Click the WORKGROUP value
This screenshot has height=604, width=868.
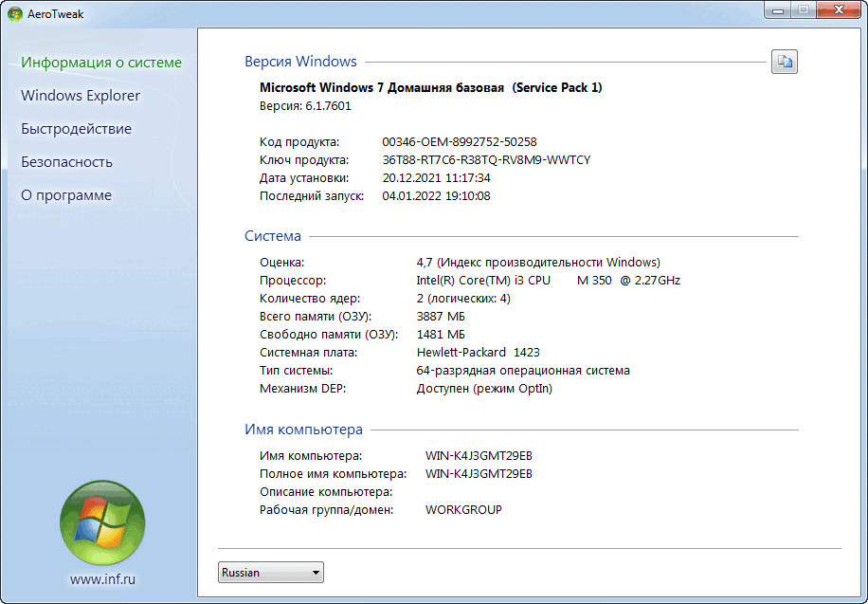[464, 510]
